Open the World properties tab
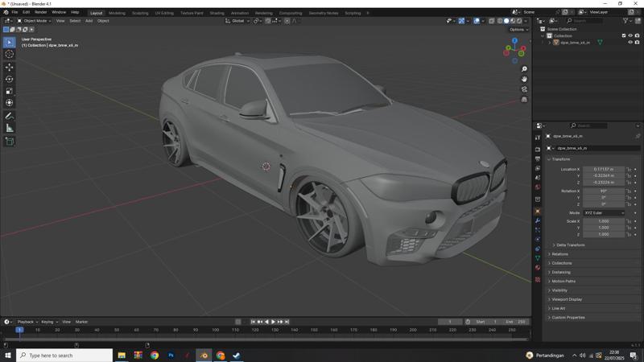Viewport: 644px width, 362px height. point(538,187)
